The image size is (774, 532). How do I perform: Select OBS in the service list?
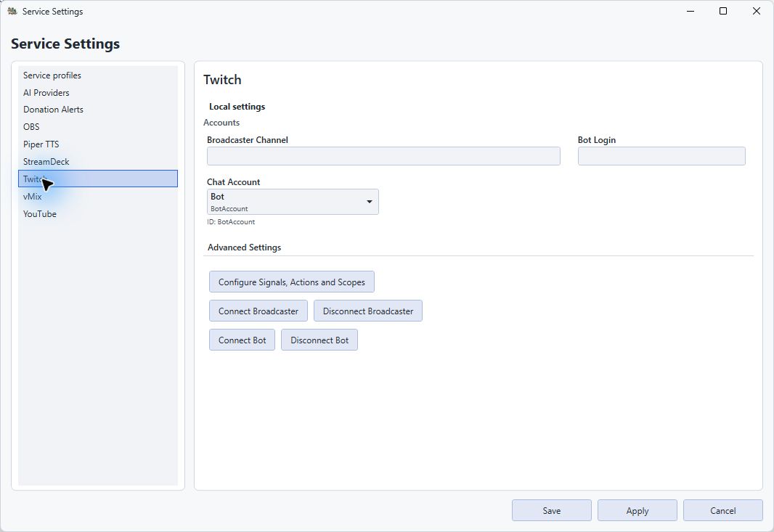[98, 127]
